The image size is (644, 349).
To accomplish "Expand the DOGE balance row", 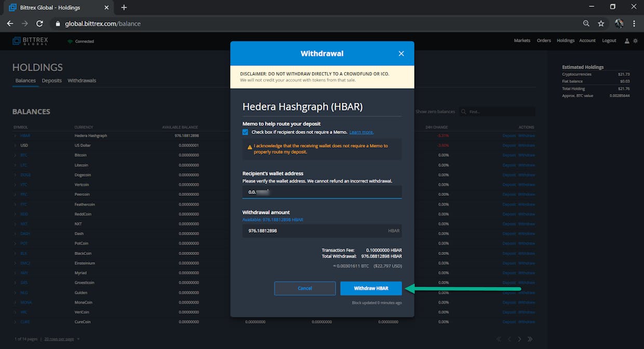I will (15, 175).
